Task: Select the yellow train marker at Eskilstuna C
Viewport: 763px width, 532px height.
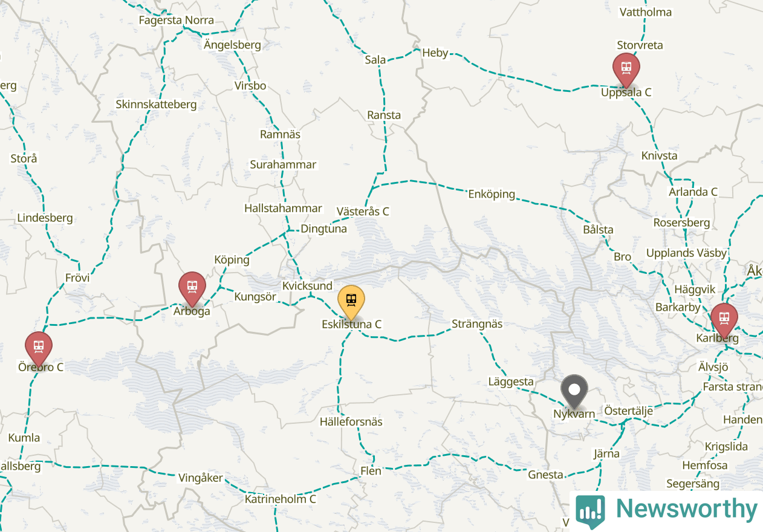Action: pos(351,302)
